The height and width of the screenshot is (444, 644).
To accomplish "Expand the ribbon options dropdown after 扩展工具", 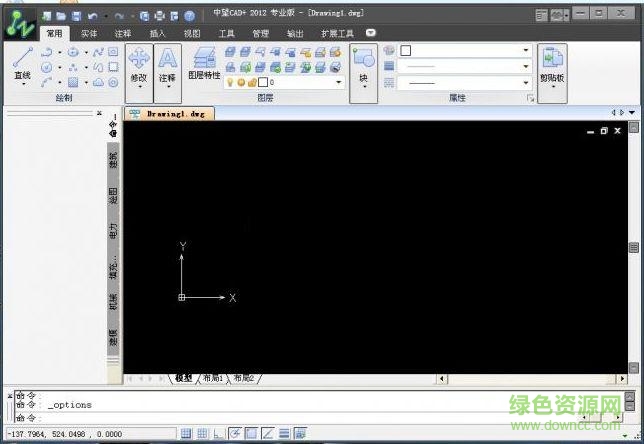I will (x=370, y=32).
